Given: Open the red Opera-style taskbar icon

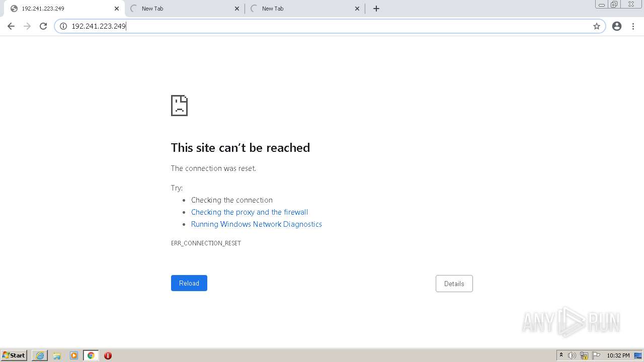Looking at the screenshot, I should point(108,355).
